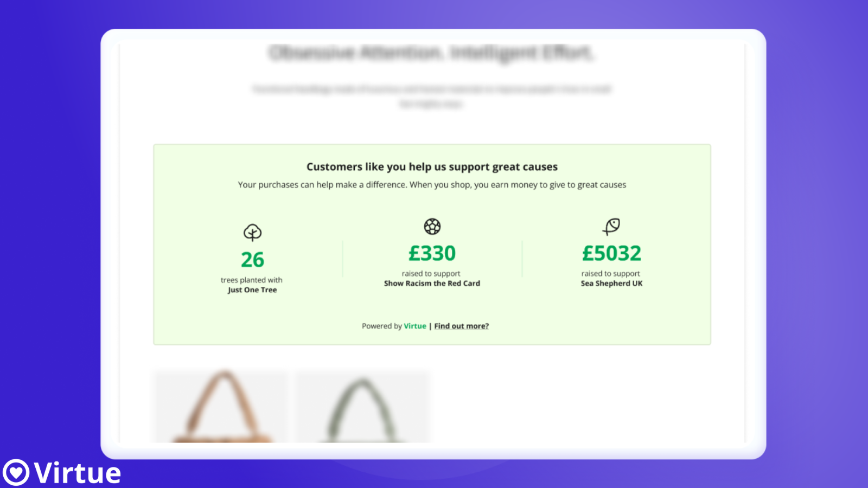Click "Show Racism the Red Card" charity name
The width and height of the screenshot is (868, 488).
point(432,284)
